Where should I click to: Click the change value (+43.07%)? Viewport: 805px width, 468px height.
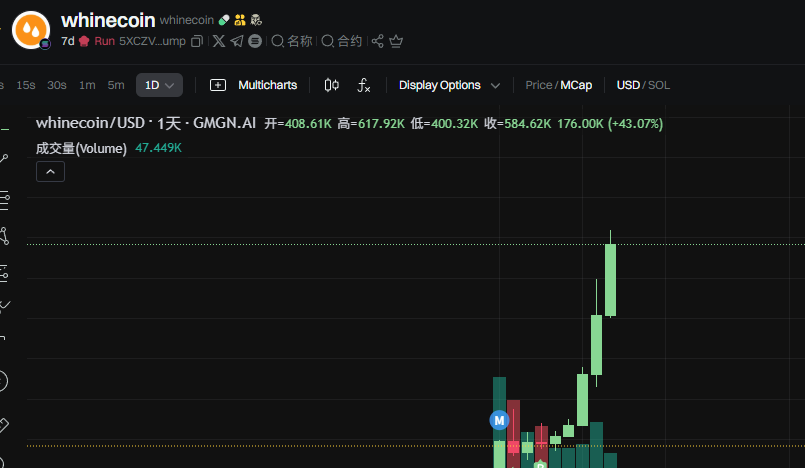(x=635, y=124)
